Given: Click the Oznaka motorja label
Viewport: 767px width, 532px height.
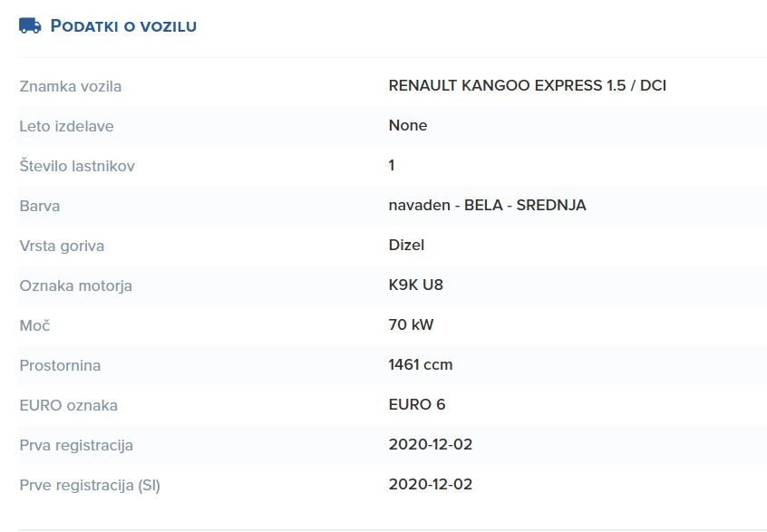Looking at the screenshot, I should tap(75, 285).
